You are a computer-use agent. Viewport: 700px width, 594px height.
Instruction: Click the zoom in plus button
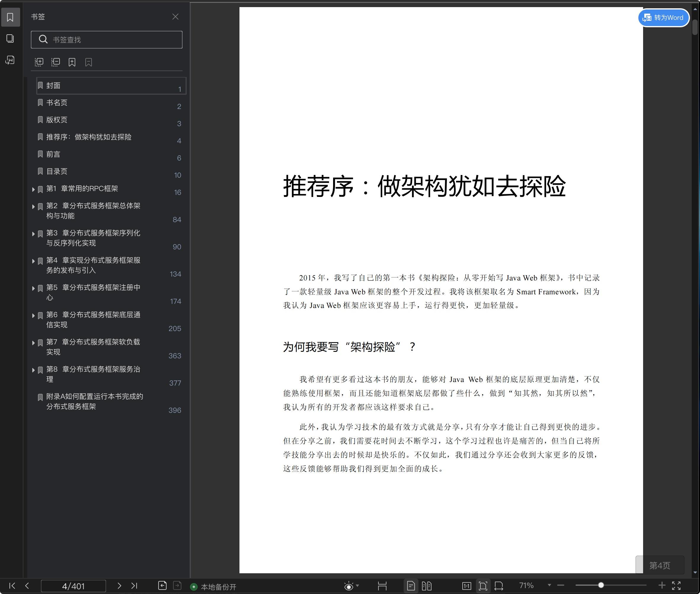[662, 585]
